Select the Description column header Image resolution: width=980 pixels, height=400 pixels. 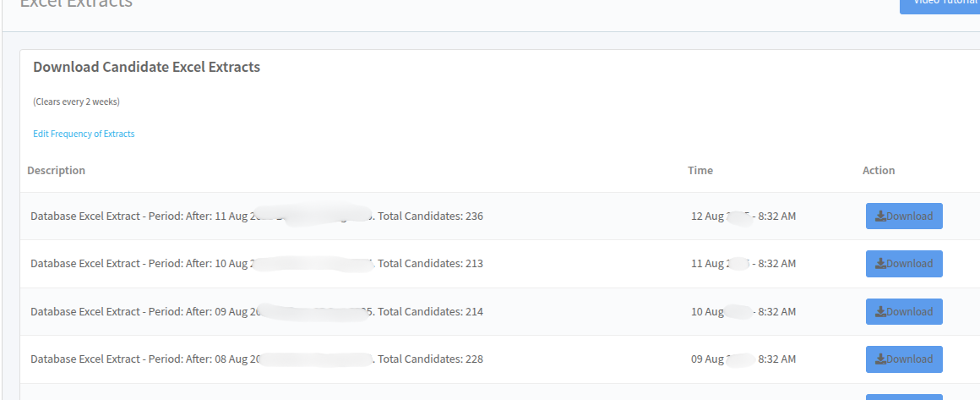[57, 170]
